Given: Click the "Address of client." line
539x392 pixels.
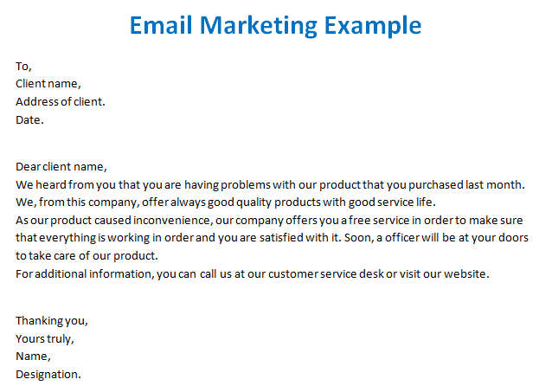Looking at the screenshot, I should pyautogui.click(x=61, y=101).
